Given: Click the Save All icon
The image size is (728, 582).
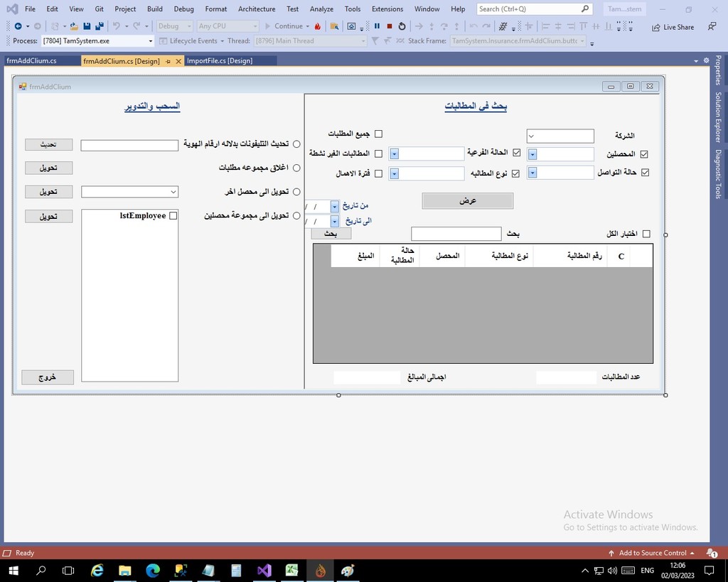Looking at the screenshot, I should (x=99, y=26).
